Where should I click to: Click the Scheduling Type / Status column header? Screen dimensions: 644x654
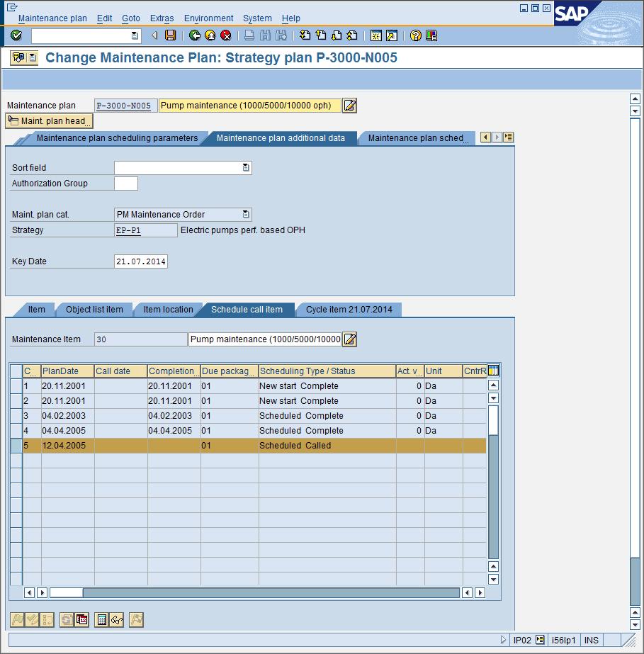point(327,371)
